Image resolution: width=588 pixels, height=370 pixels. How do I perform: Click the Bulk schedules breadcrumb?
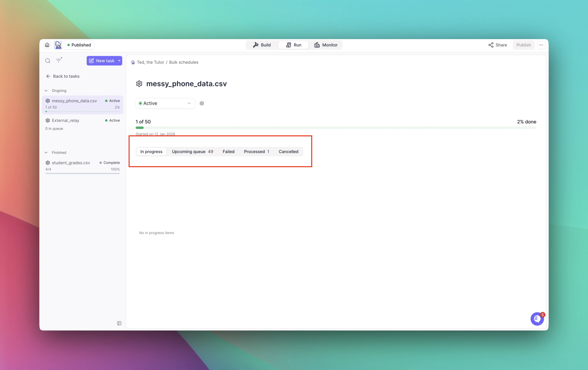click(x=184, y=62)
